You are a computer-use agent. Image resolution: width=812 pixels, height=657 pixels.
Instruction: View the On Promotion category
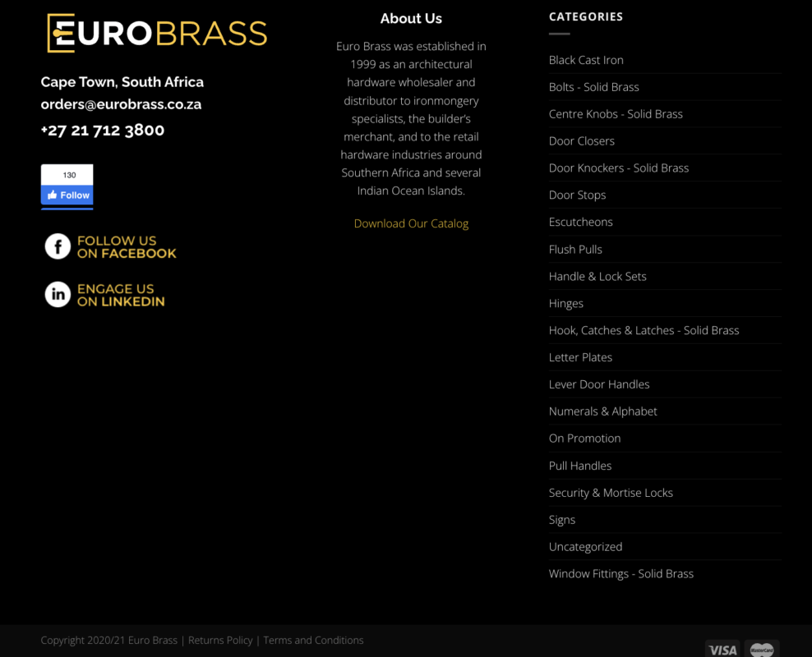pyautogui.click(x=584, y=439)
